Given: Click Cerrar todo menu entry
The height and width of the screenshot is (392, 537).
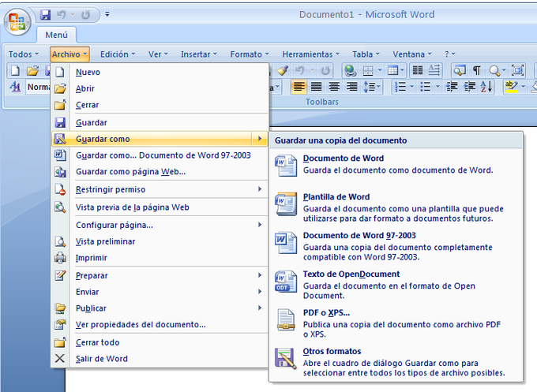Looking at the screenshot, I should pos(160,342).
